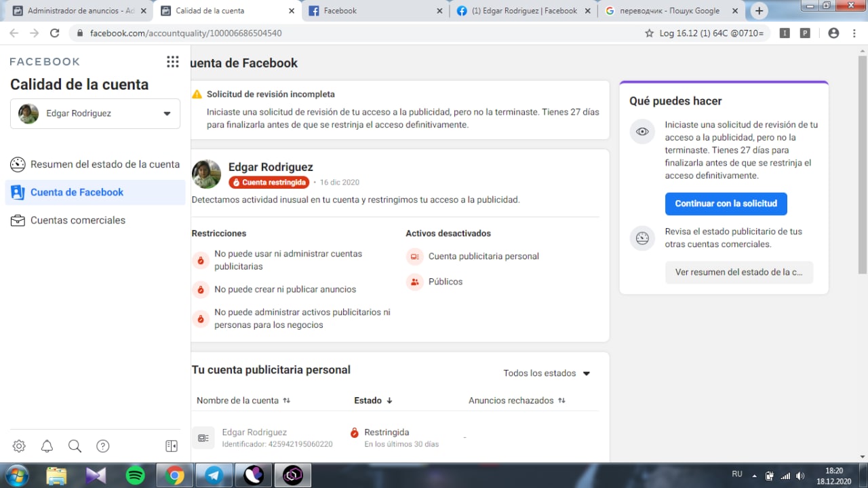The width and height of the screenshot is (868, 488).
Task: Open Telegram from the taskbar
Action: coord(214,476)
